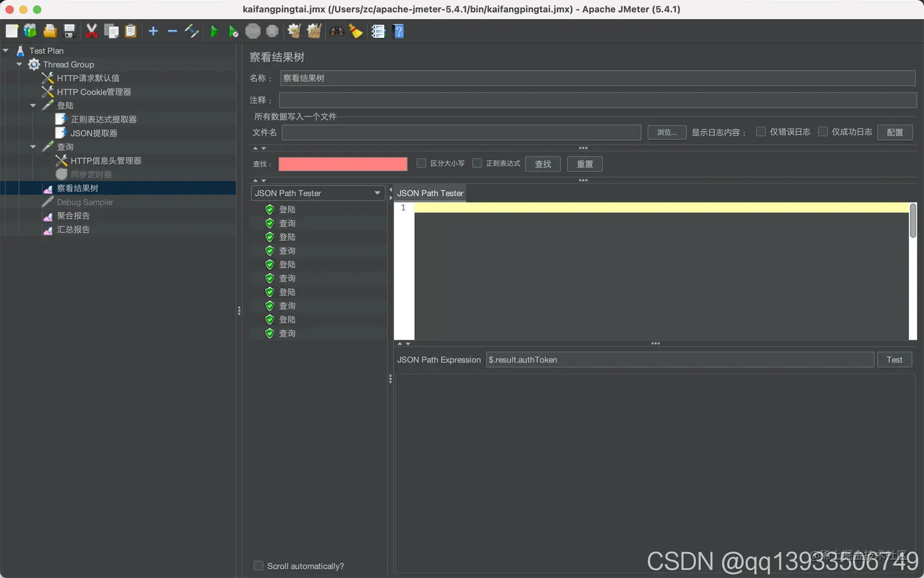
Task: Click the 查找 search button
Action: pos(543,164)
